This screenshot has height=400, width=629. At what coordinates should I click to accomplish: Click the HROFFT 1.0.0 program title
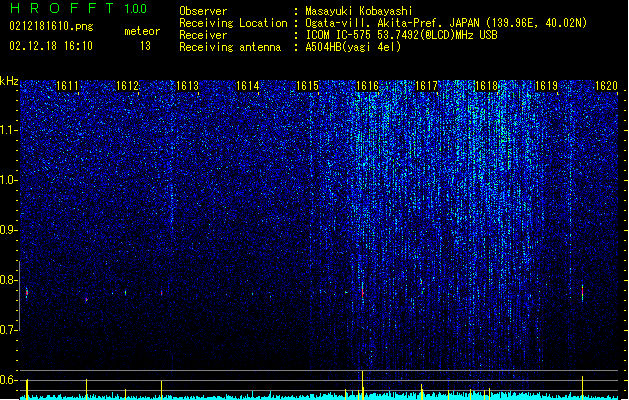79,8
